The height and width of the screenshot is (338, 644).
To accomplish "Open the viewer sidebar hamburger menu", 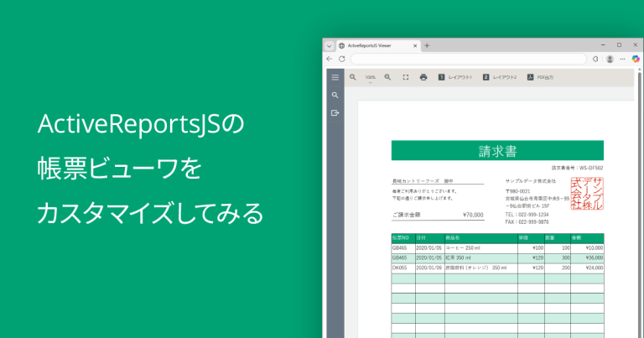I will click(335, 77).
